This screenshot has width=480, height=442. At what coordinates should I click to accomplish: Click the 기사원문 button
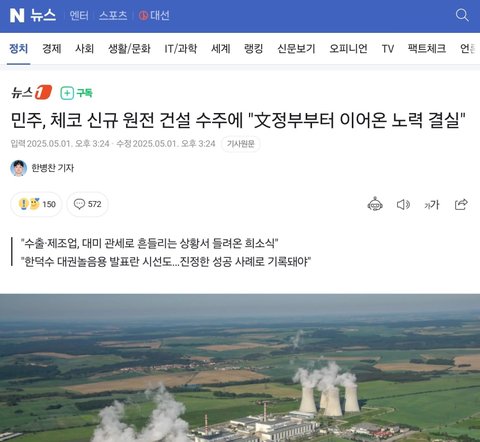(x=241, y=144)
